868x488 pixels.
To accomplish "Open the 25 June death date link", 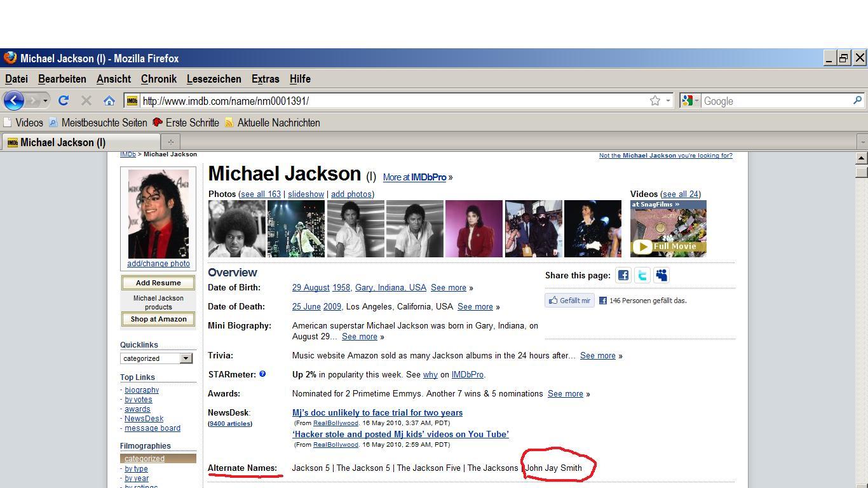I will (306, 307).
